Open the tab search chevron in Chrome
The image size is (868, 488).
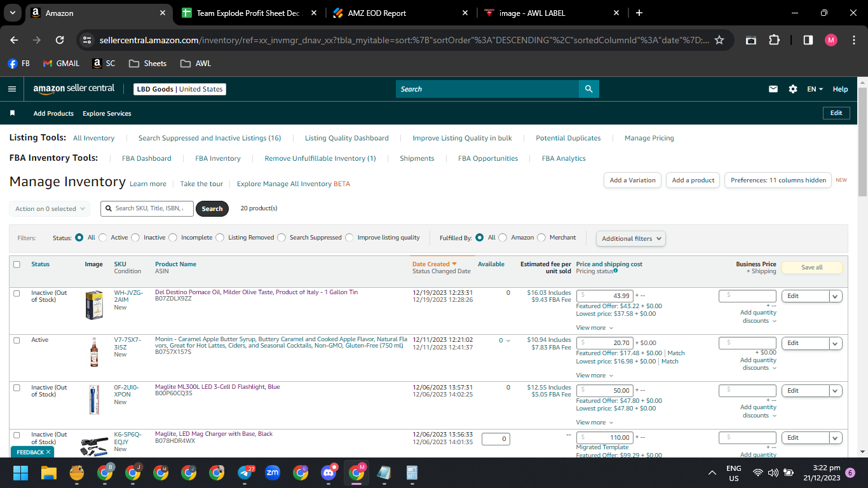(x=14, y=13)
